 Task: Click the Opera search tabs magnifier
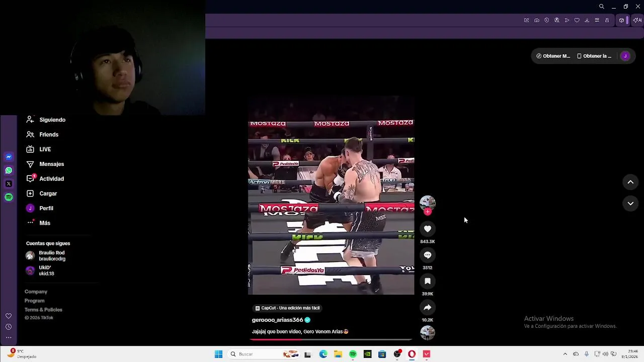602,7
